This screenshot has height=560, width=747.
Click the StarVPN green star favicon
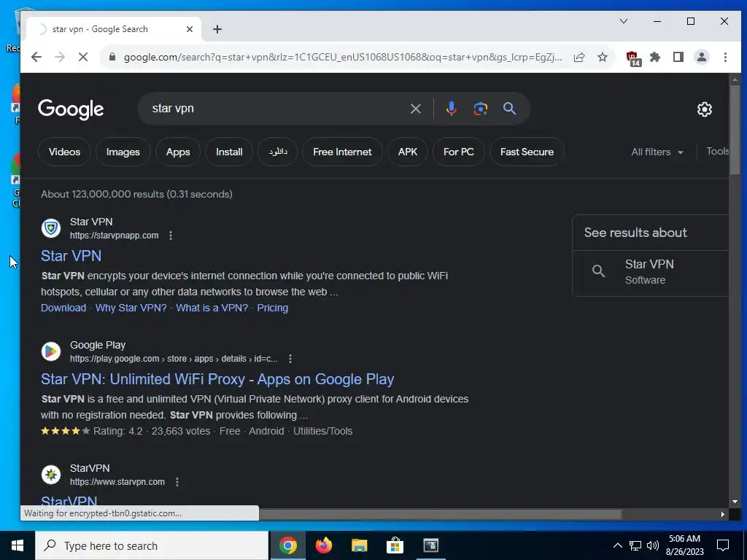(51, 475)
